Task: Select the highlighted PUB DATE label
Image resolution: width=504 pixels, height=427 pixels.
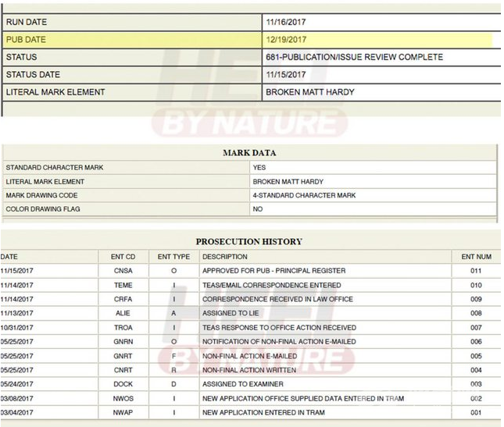Action: (x=26, y=40)
